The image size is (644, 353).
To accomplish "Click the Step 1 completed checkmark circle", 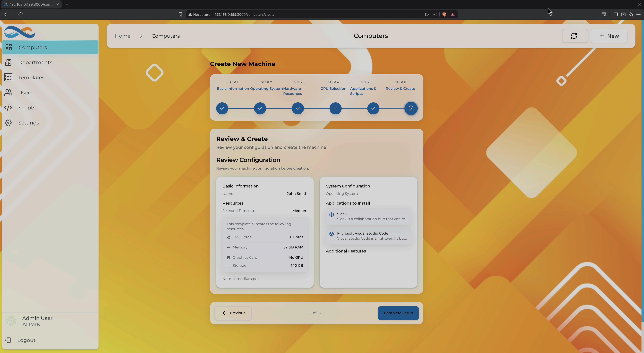I will click(222, 108).
